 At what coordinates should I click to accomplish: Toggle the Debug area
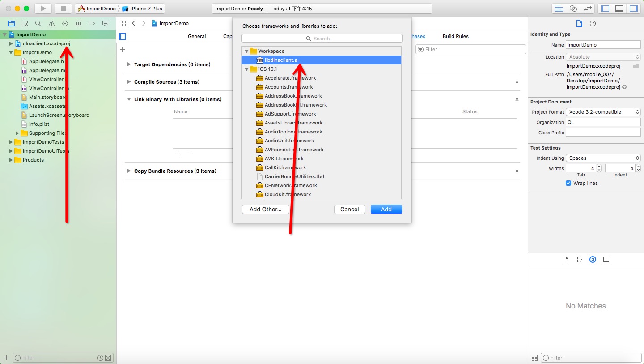tap(619, 9)
